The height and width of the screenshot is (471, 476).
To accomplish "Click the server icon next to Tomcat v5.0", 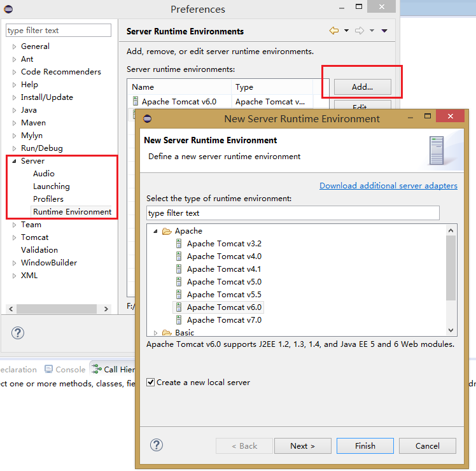I will 179,282.
